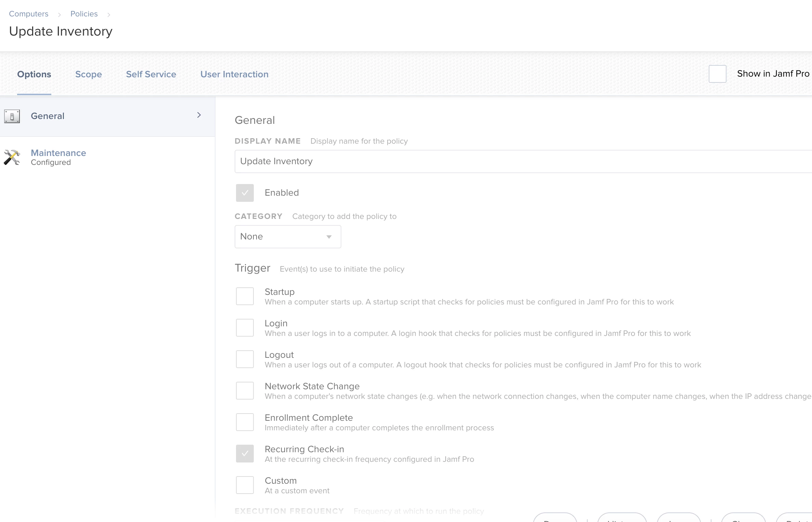The height and width of the screenshot is (522, 812).
Task: Click the Category dropdown arrow
Action: point(329,237)
